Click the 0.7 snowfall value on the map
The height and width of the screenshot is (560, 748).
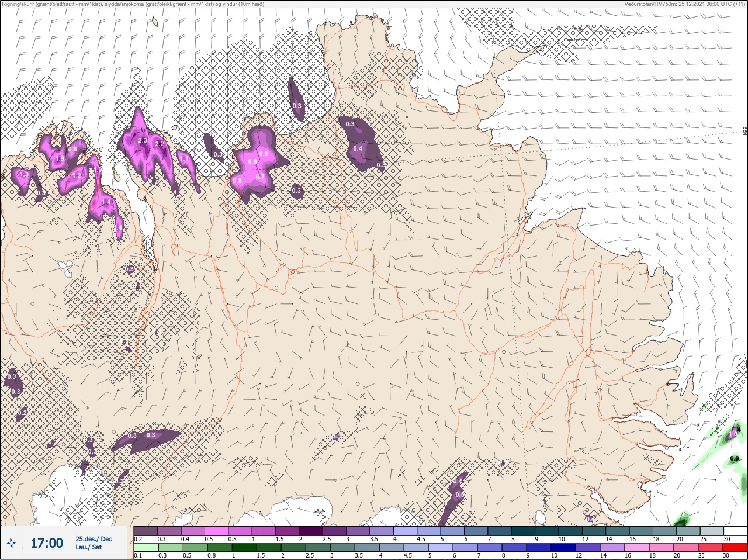261,177
